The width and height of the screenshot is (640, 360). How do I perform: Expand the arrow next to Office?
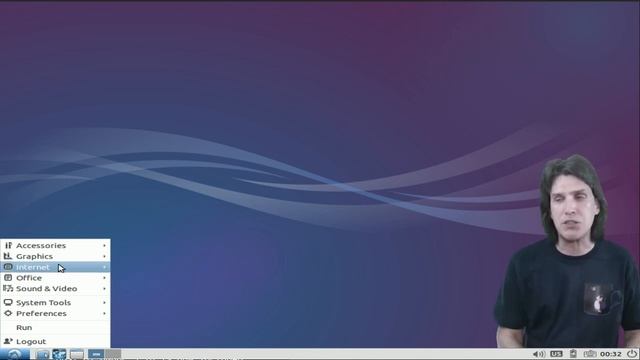coord(104,278)
